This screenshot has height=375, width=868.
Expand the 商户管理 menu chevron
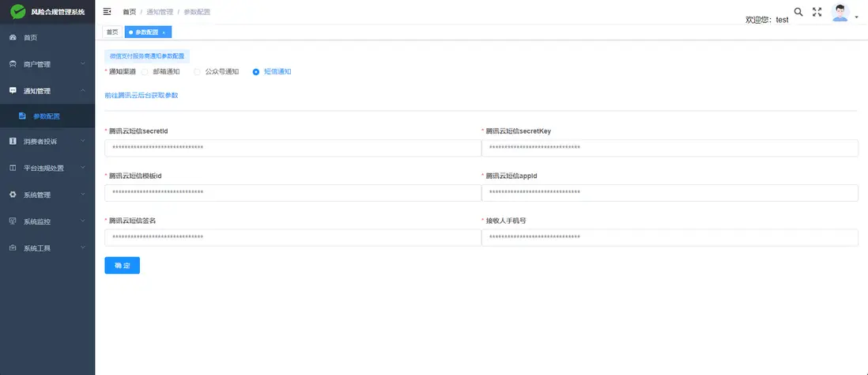[82, 64]
